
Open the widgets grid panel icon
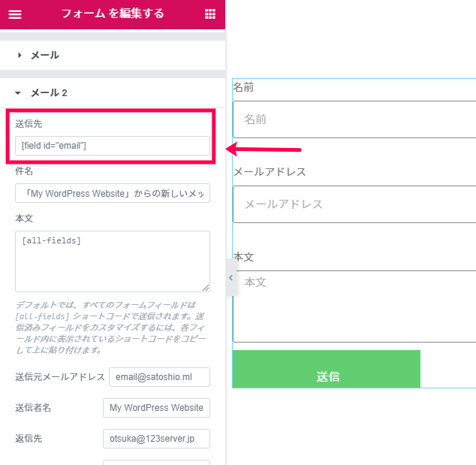pos(210,14)
